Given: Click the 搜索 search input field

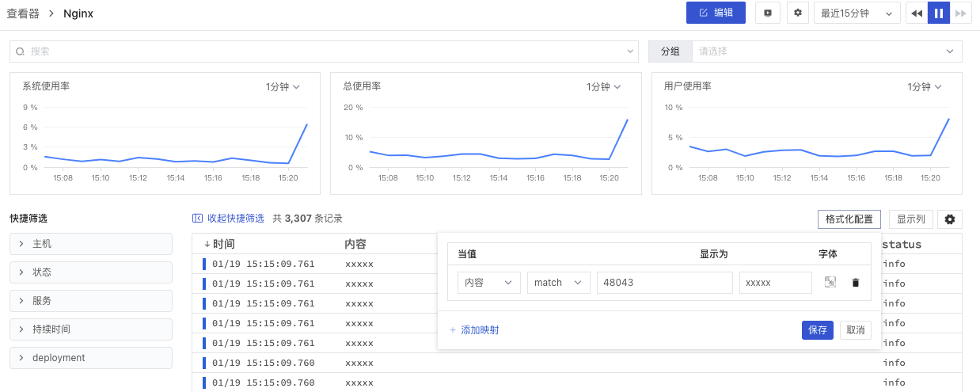Looking at the screenshot, I should pyautogui.click(x=325, y=51).
